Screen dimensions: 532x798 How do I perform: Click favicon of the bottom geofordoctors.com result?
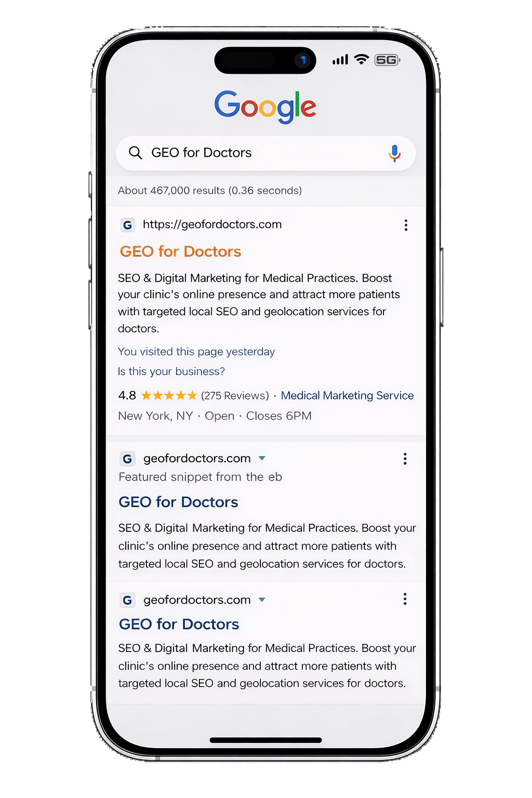pyautogui.click(x=128, y=600)
